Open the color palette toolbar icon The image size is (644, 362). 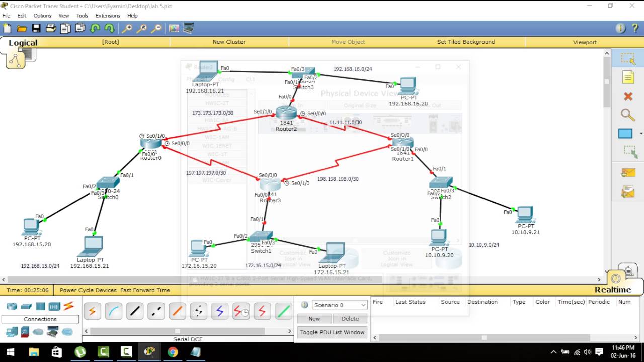point(174,28)
